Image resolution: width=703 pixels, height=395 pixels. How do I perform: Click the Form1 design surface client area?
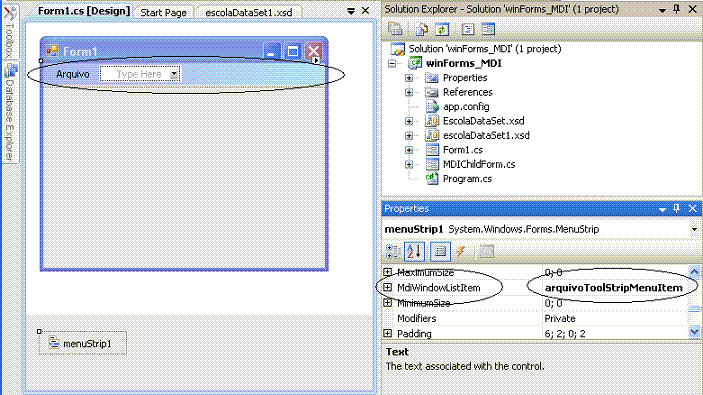[x=184, y=177]
